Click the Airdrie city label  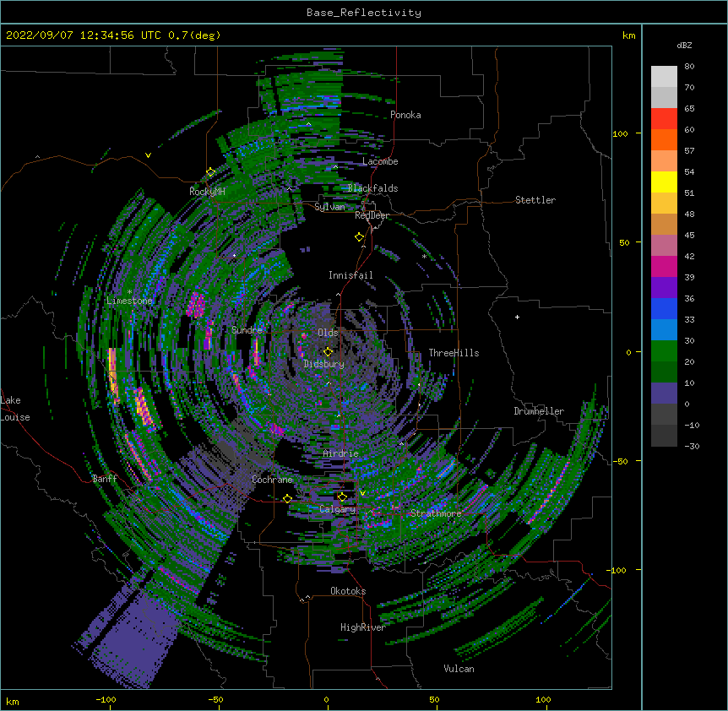341,453
